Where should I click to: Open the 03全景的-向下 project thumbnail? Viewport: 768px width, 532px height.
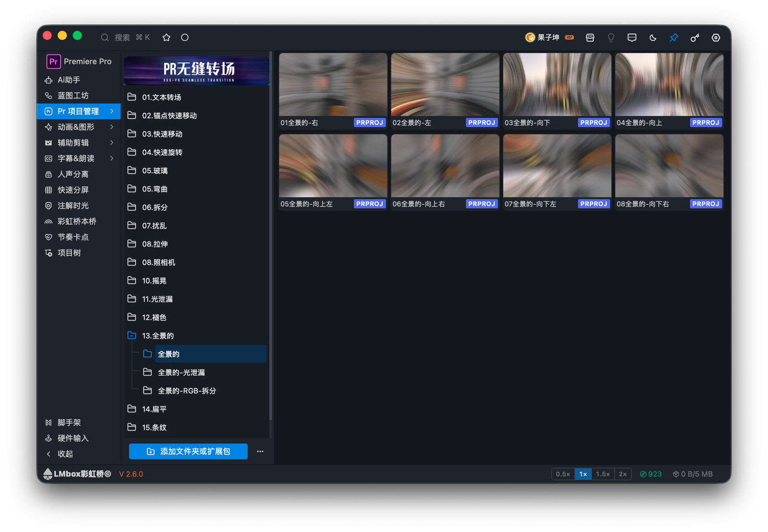coord(557,91)
